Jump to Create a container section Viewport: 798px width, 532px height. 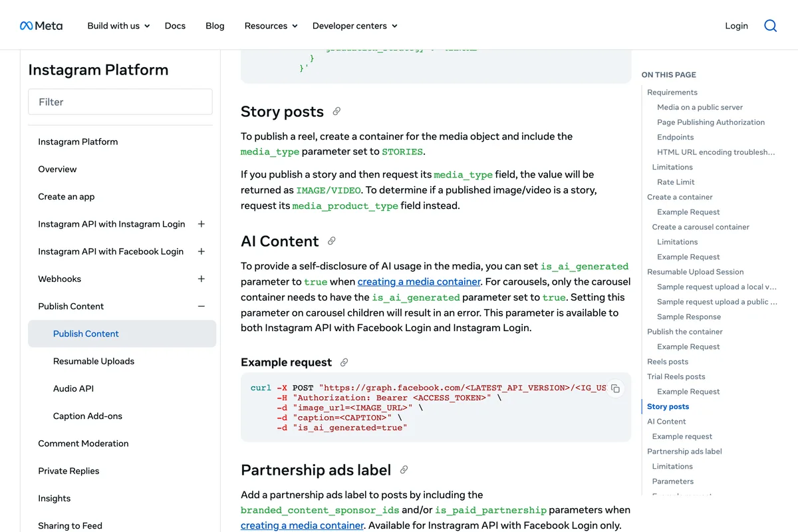point(680,197)
